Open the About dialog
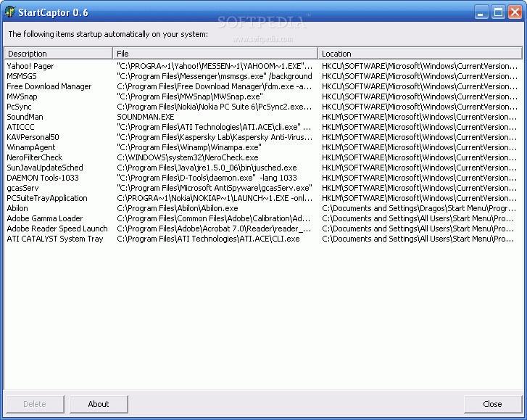 (x=99, y=404)
